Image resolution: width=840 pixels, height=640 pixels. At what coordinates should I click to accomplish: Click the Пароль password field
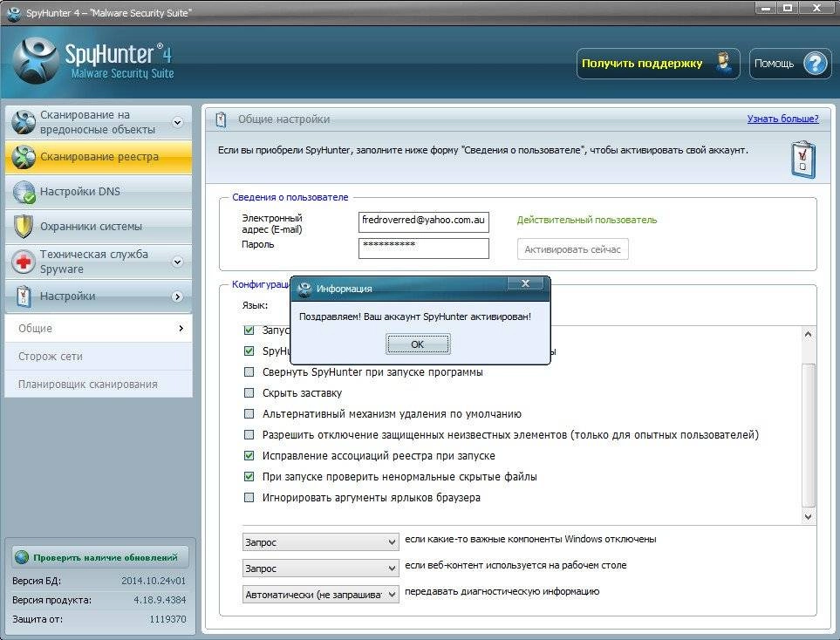424,248
